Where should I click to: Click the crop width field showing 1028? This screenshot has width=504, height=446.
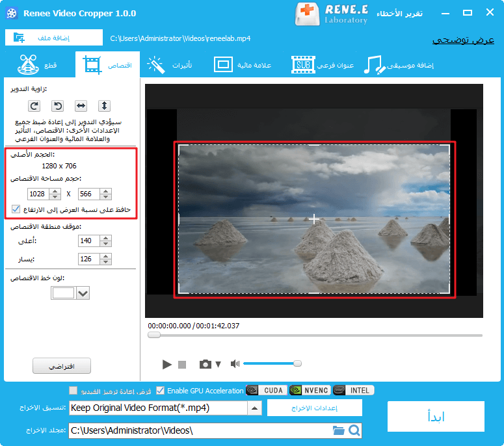pos(38,194)
